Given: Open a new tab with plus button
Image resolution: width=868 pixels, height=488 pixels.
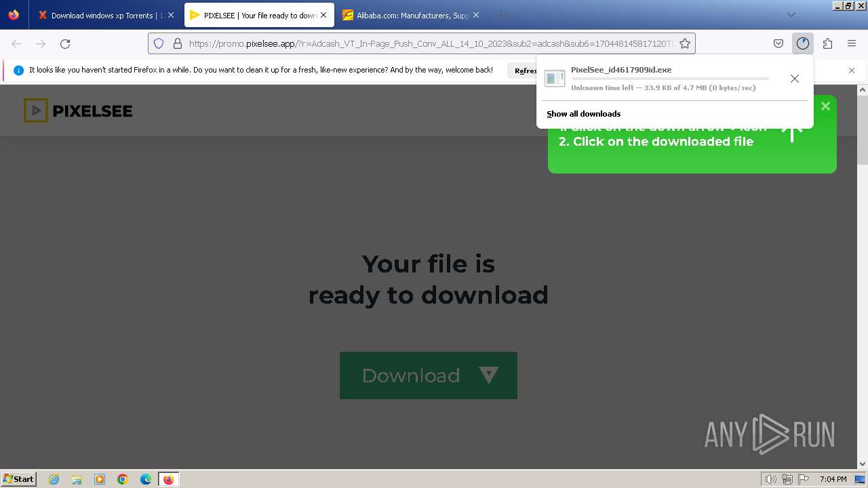Looking at the screenshot, I should pyautogui.click(x=501, y=15).
